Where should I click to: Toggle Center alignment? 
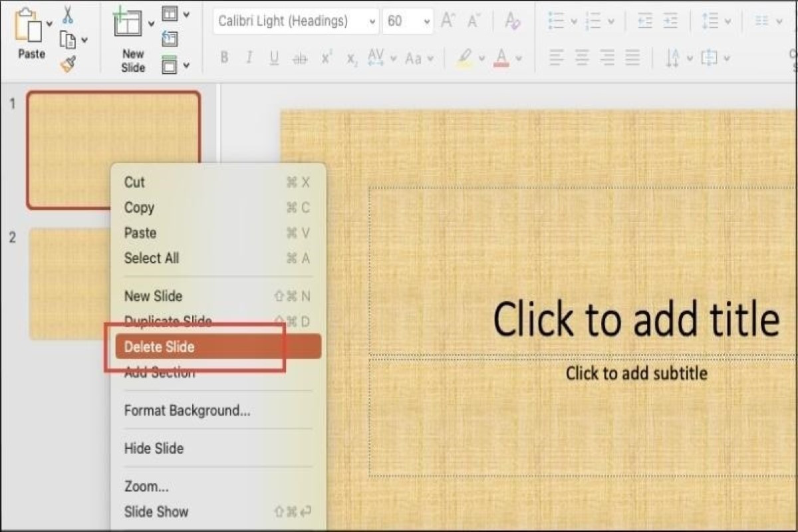582,59
